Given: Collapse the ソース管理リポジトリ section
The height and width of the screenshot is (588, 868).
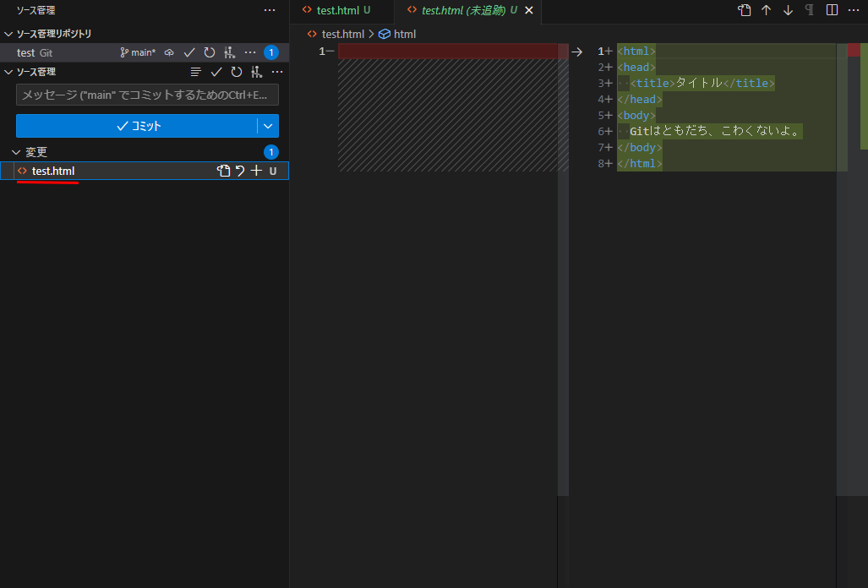Looking at the screenshot, I should (x=8, y=34).
